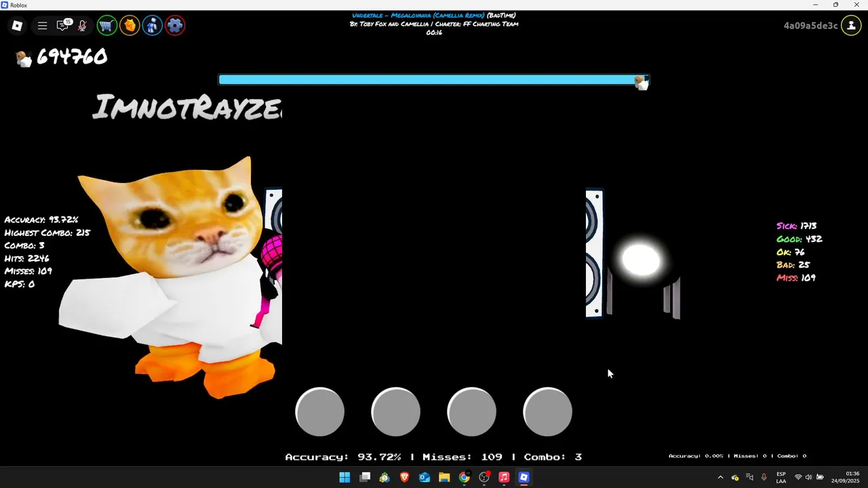The width and height of the screenshot is (868, 488).
Task: Tap the second arrow receptor circle
Action: 396,411
